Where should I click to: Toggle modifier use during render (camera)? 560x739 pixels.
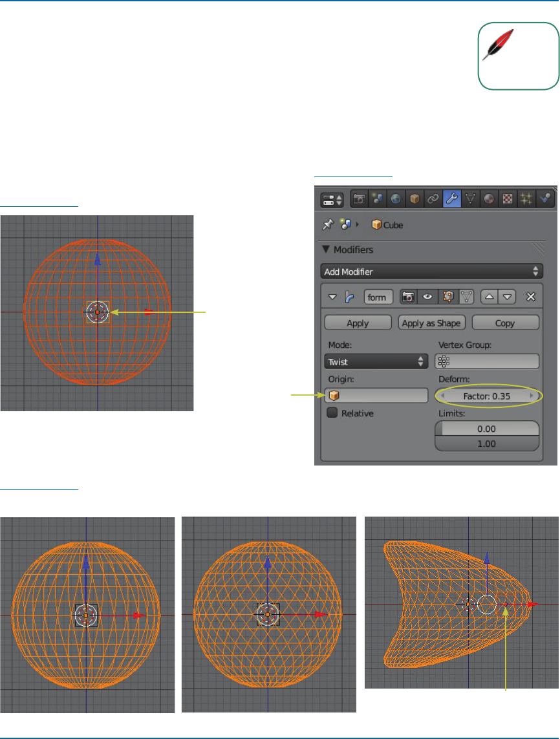click(408, 297)
